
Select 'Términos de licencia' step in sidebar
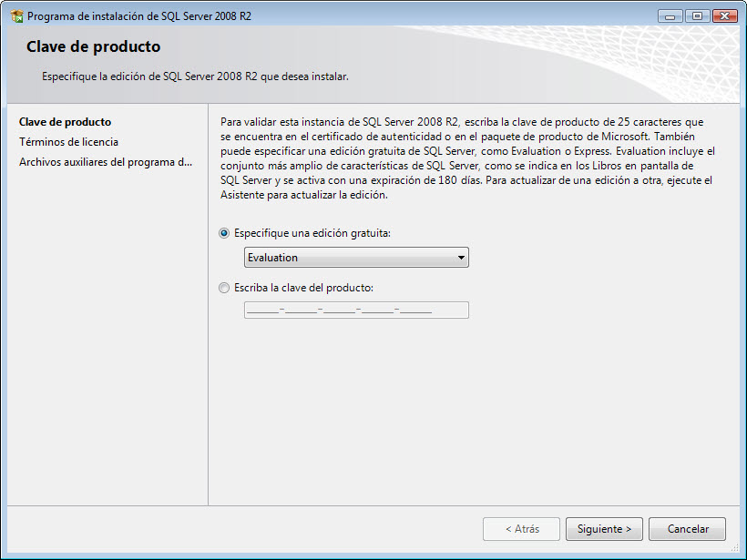point(68,142)
